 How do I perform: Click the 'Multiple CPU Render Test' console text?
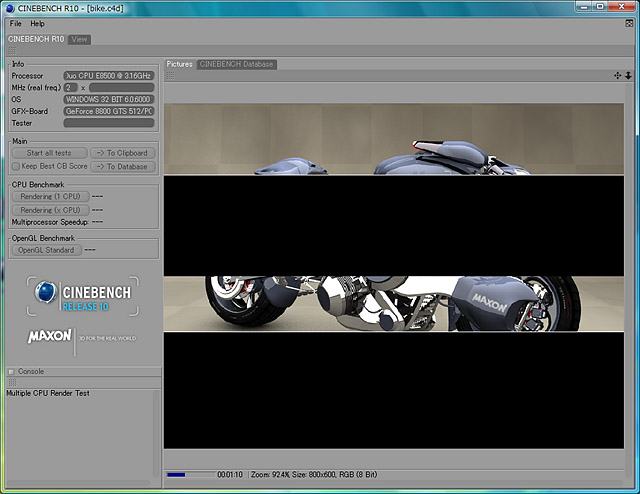48,393
